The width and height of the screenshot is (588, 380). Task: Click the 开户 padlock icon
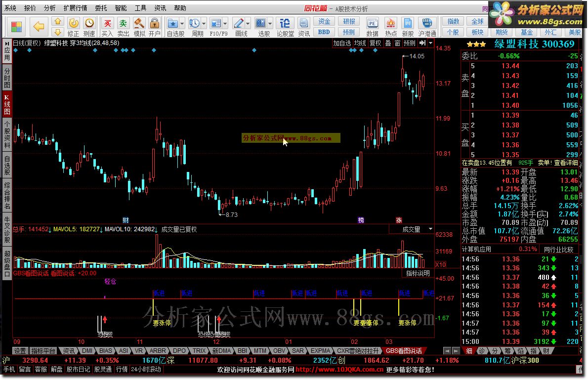[155, 23]
